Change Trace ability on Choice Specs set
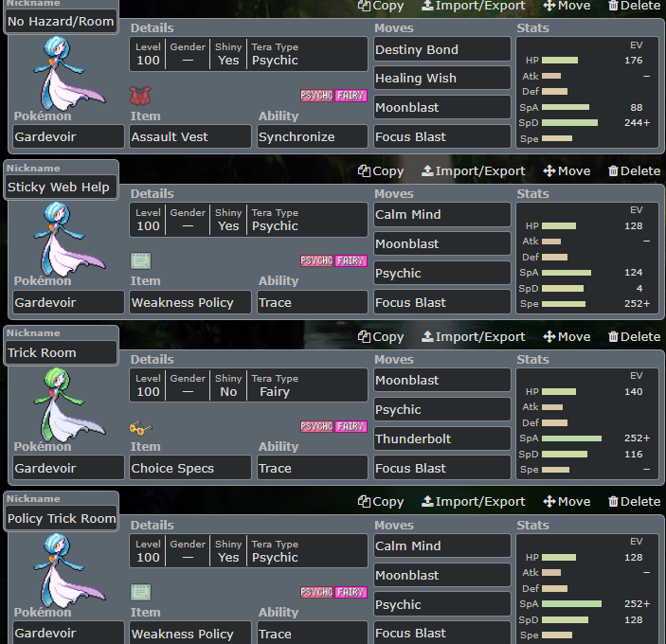The image size is (666, 644). pos(313,468)
